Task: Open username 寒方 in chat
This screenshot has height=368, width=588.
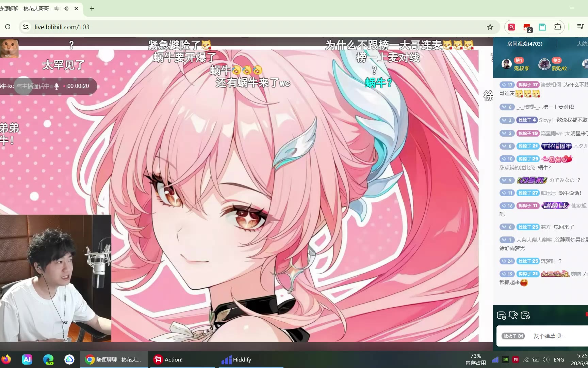Action: pos(545,227)
